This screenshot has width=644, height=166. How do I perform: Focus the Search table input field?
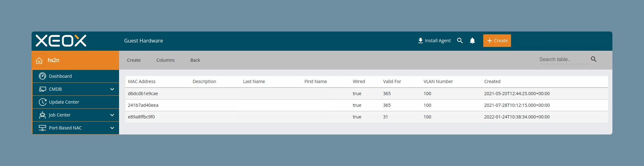[564, 60]
